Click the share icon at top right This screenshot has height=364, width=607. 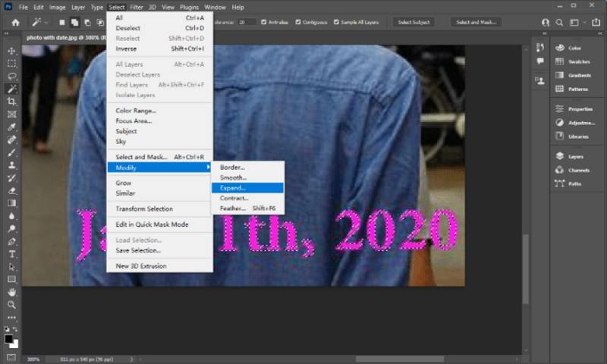click(x=596, y=23)
